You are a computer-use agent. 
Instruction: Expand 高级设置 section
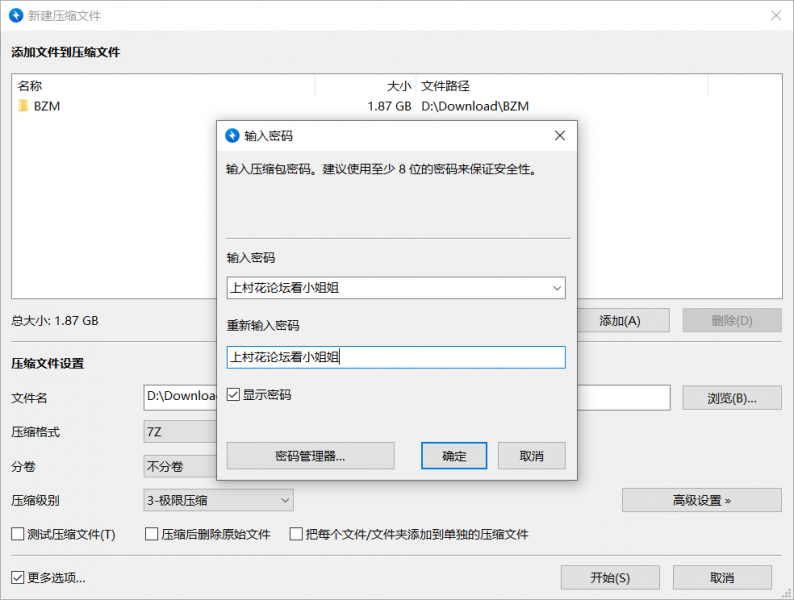tap(701, 500)
